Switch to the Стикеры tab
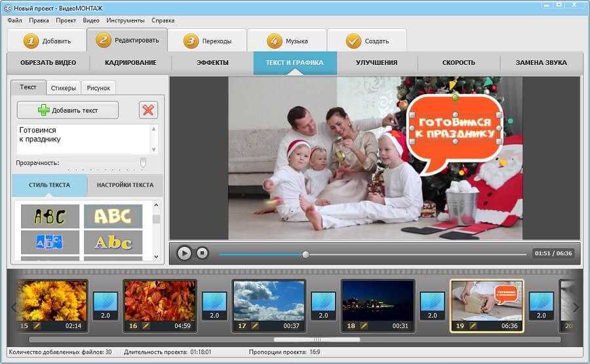The height and width of the screenshot is (364, 590). click(x=64, y=88)
